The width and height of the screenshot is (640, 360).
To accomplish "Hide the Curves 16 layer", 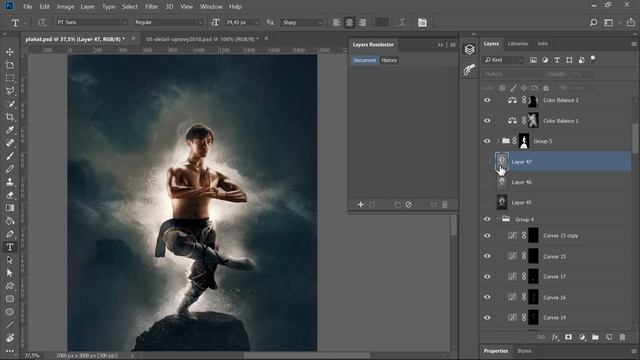I will [x=487, y=297].
